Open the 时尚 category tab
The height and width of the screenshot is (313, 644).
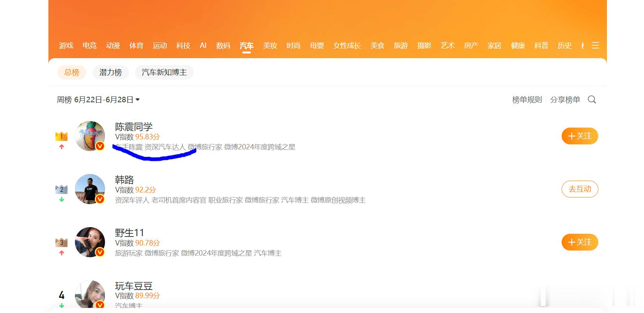[x=294, y=46]
